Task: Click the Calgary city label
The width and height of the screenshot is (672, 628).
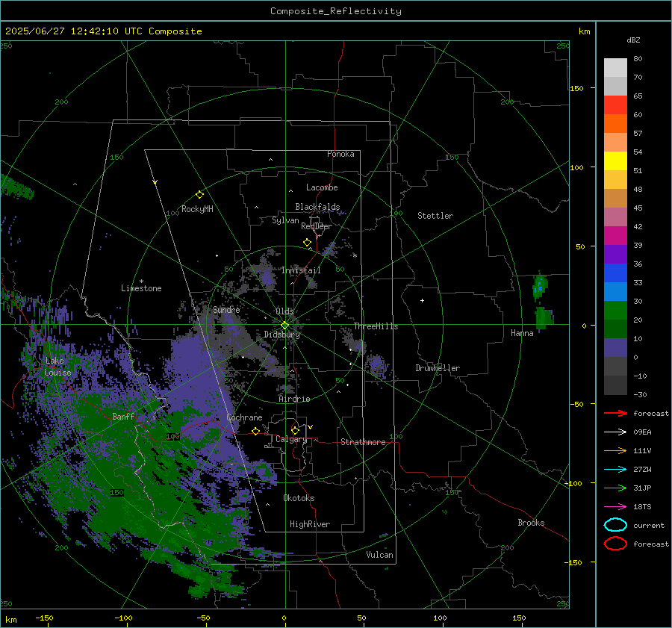Action: pos(291,439)
